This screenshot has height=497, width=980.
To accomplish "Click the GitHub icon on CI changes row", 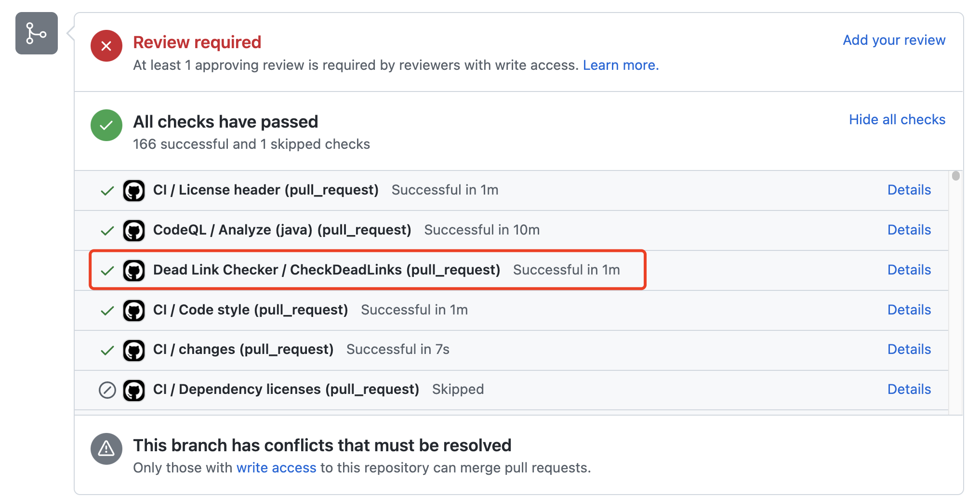I will [134, 350].
